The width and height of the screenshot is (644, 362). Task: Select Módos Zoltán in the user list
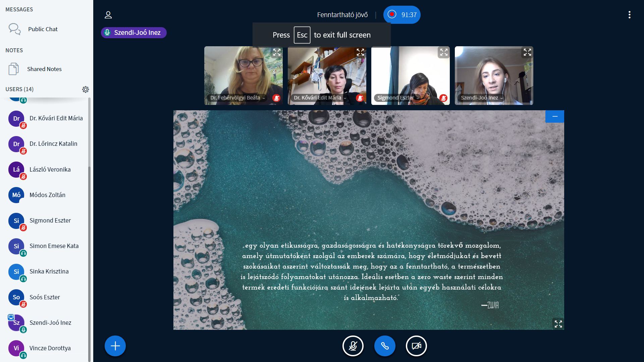[47, 195]
